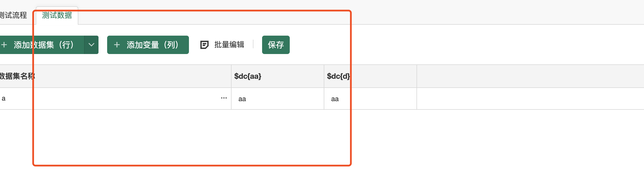Edit the aa cell under $dc{d}
Screen dimensions: 644x177
(370, 99)
